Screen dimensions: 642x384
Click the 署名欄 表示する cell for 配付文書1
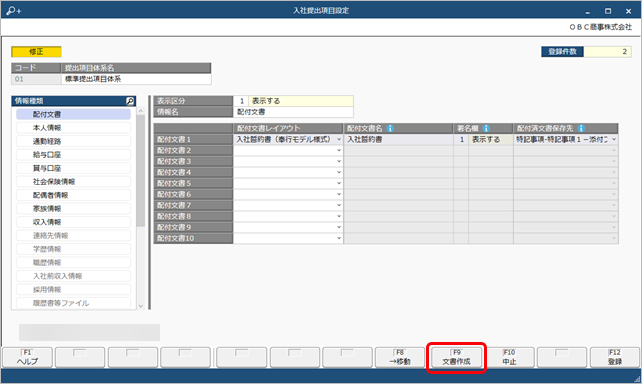[x=491, y=139]
